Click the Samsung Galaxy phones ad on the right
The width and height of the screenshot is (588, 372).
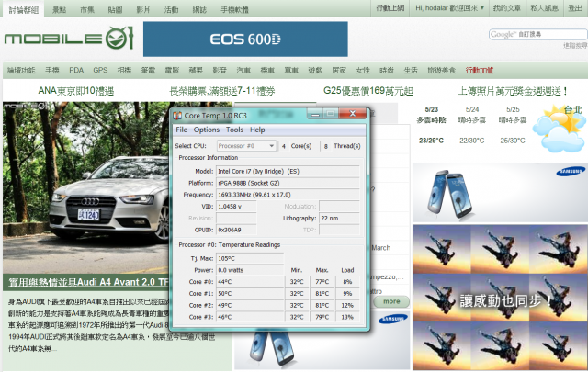(x=500, y=193)
